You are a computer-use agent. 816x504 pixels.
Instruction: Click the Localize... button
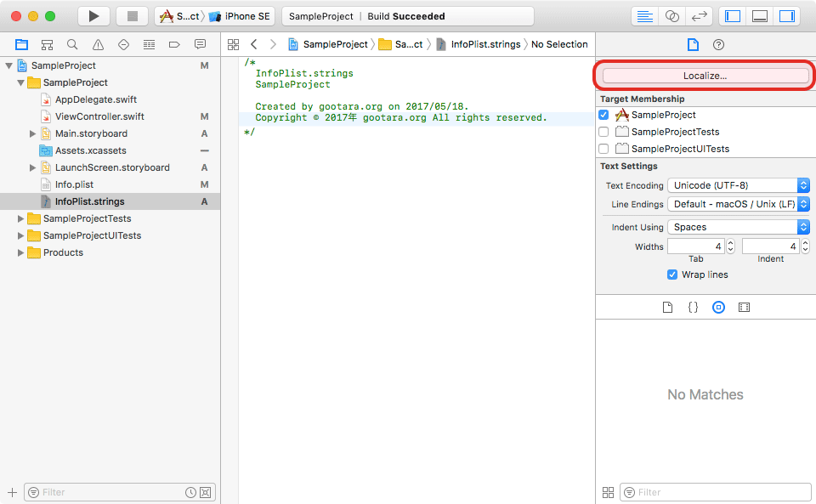(x=705, y=76)
